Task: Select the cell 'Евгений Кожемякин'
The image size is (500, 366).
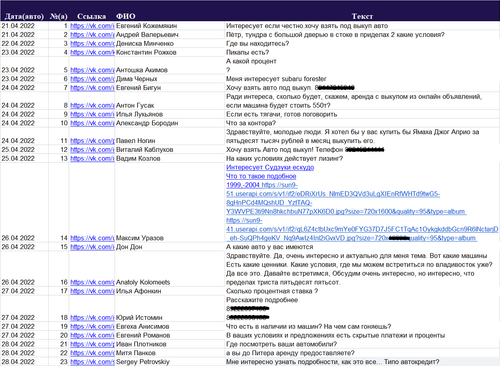Action: 146,26
